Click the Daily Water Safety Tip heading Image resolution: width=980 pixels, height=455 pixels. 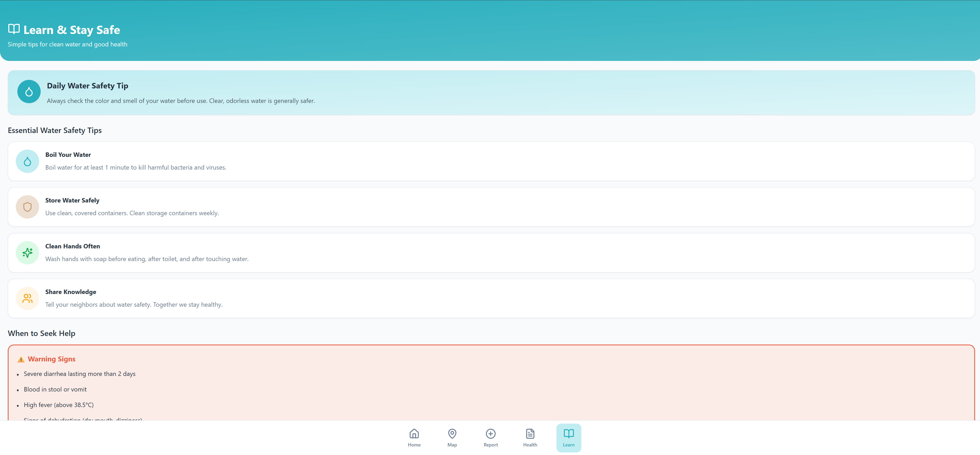pyautogui.click(x=88, y=86)
